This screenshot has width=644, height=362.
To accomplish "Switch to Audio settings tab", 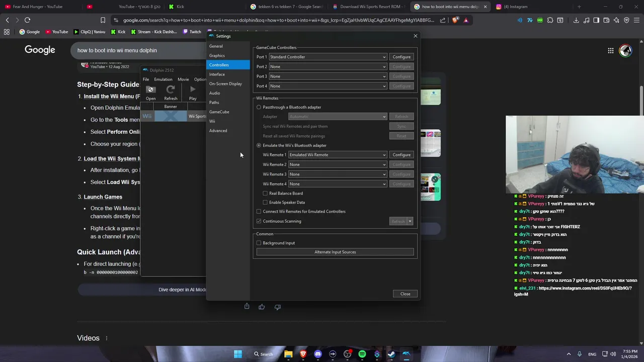I will (228, 93).
